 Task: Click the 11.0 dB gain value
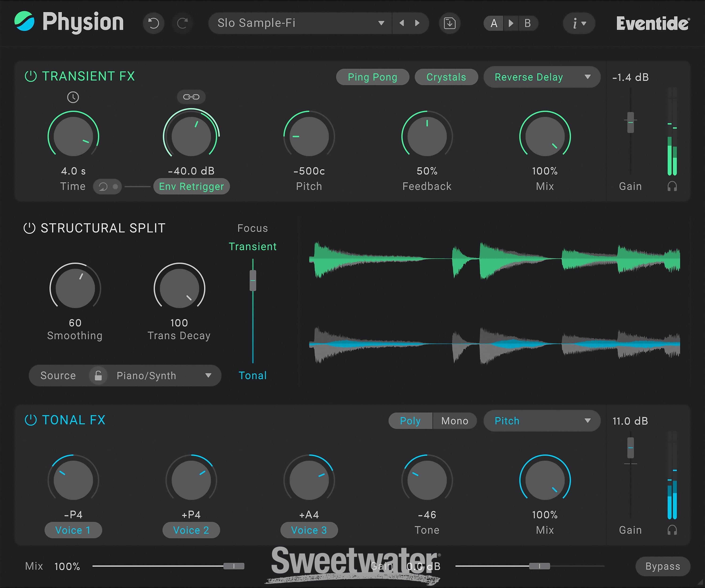click(x=631, y=421)
